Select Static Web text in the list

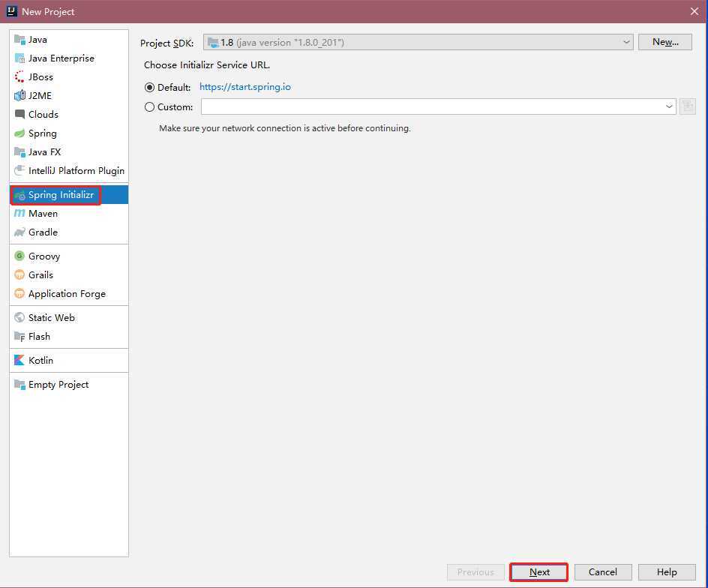(x=52, y=317)
